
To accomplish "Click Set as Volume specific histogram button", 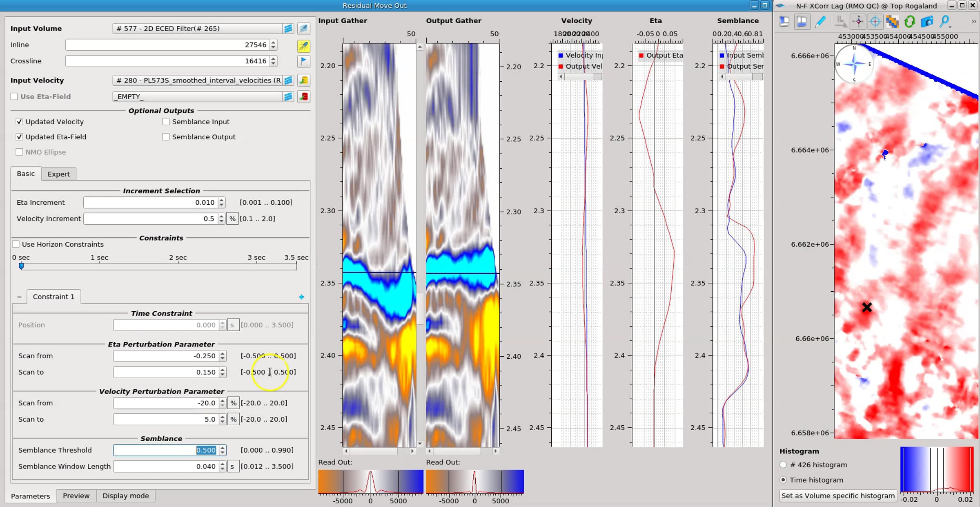I will coord(838,496).
